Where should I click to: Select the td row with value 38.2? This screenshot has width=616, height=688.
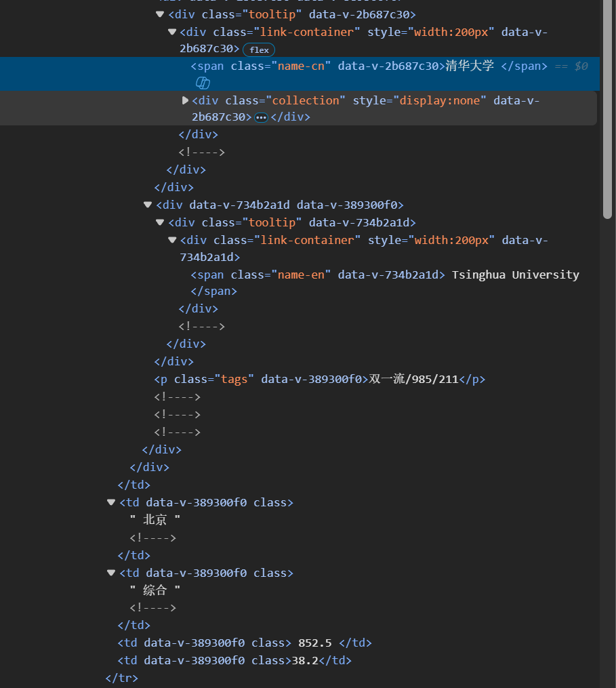coord(234,660)
